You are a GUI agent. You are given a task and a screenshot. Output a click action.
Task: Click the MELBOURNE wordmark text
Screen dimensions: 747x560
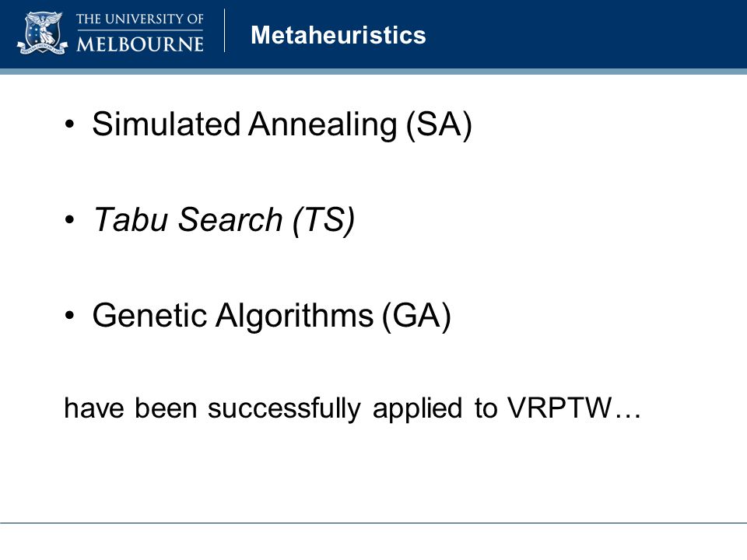point(140,44)
